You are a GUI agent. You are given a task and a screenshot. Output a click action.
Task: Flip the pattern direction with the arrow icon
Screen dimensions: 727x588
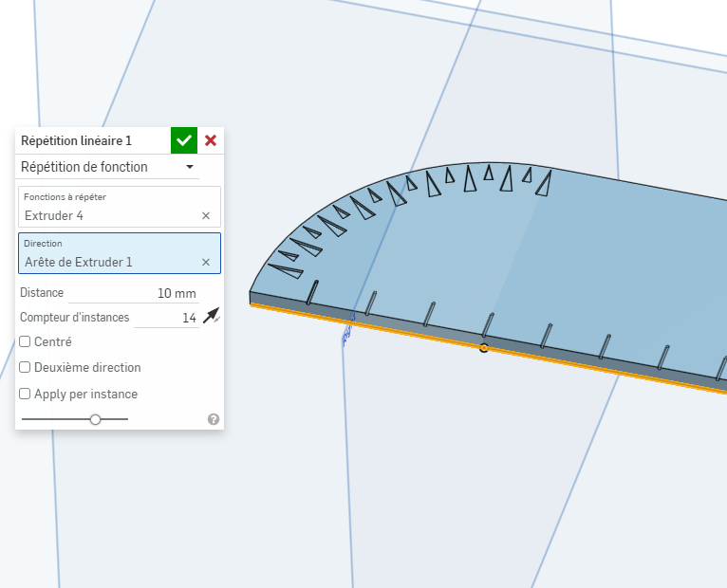tap(211, 316)
